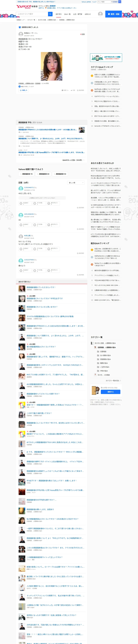Open 学校の悩み folder in category list
Viewport: 138px width, 644px height.
click(102, 371)
